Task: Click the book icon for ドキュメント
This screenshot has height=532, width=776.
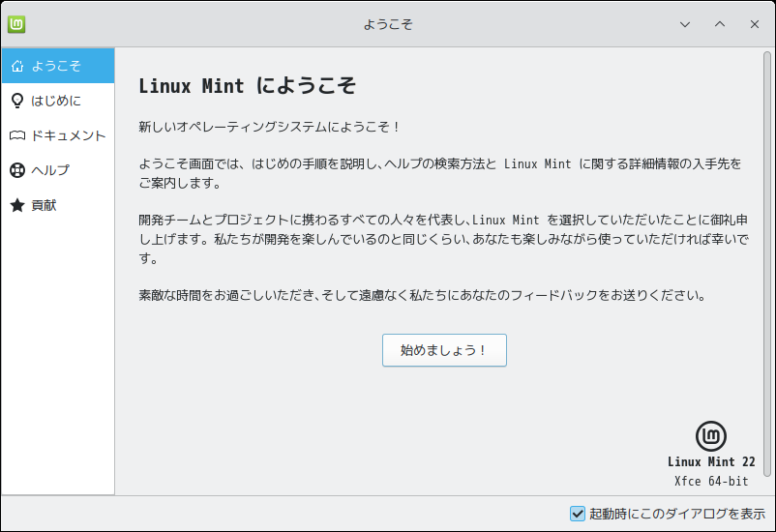Action: (16, 135)
